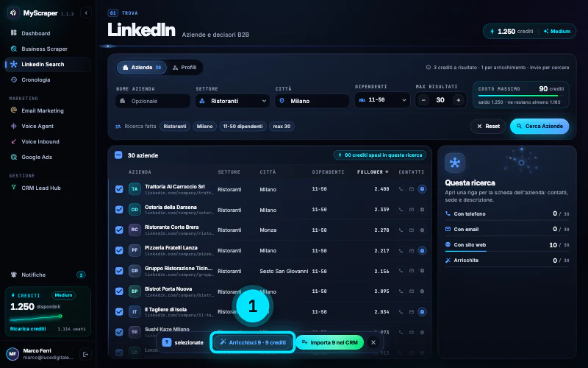Click email icon for Osteria della Darsena

pos(412,210)
